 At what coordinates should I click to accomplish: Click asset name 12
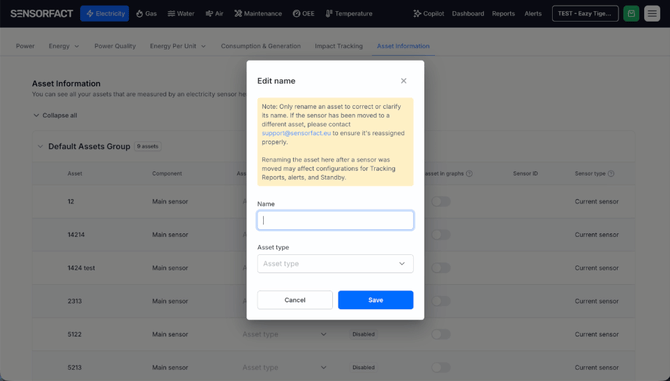point(71,202)
